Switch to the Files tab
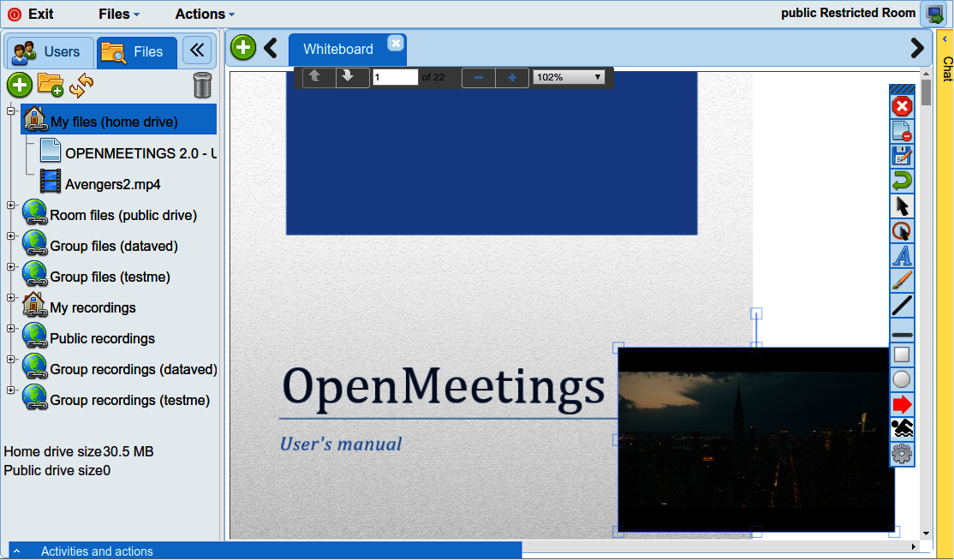The height and width of the screenshot is (560, 954). pos(137,52)
